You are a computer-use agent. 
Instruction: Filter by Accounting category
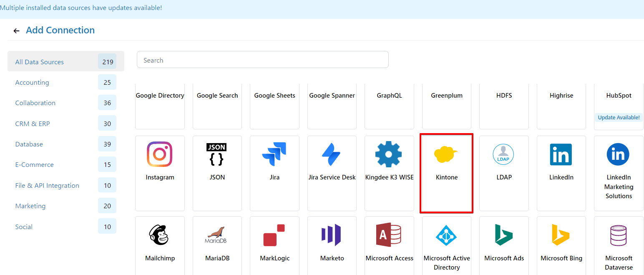(66, 82)
